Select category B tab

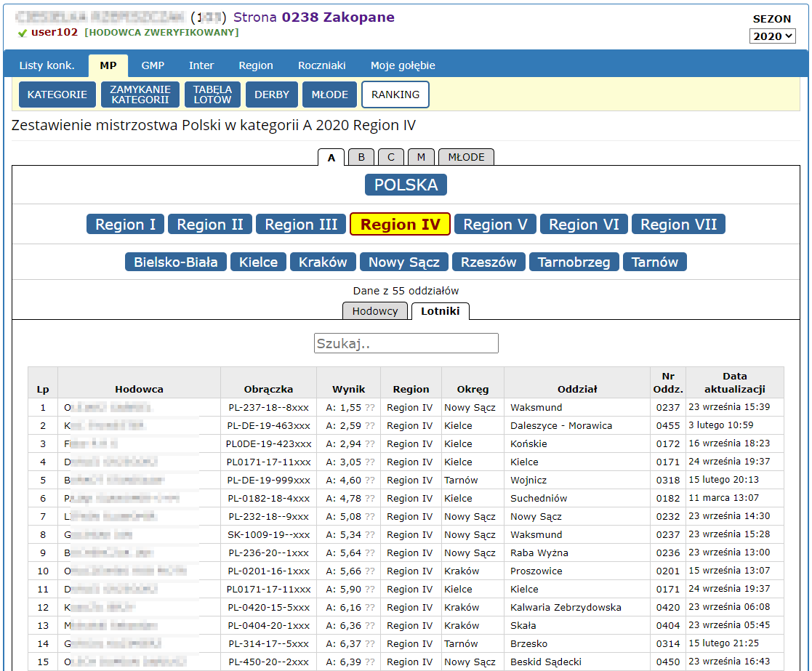(361, 157)
